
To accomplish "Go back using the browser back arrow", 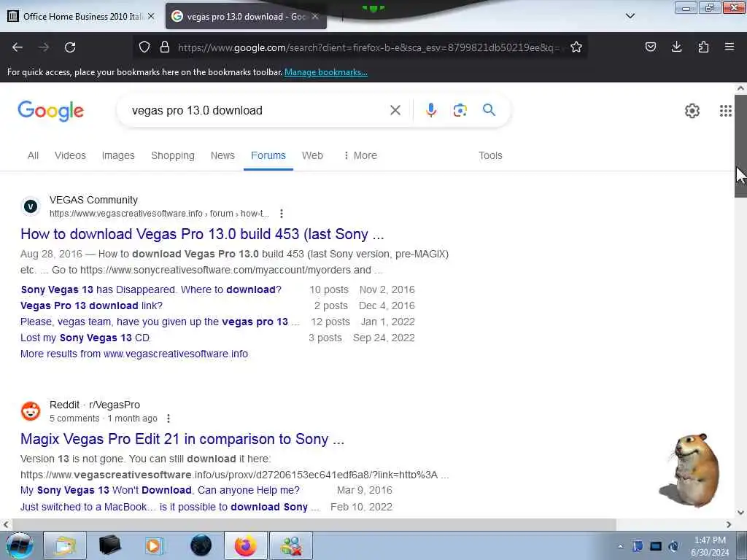I will (x=18, y=47).
